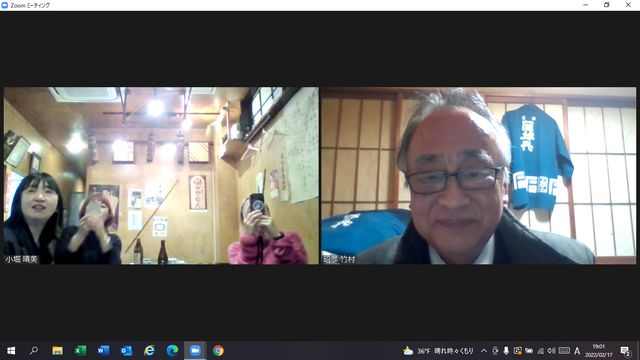Click the Zoom title bar app icon
Image resolution: width=640 pixels, height=360 pixels.
tap(5, 5)
